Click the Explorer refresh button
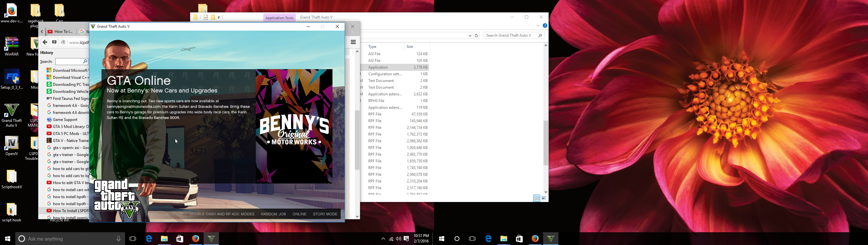Viewport: 868px width, 245px height. pos(476,36)
